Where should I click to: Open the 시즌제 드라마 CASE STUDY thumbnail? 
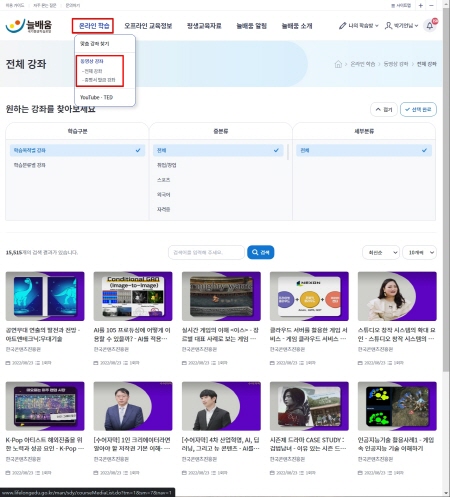coord(309,406)
